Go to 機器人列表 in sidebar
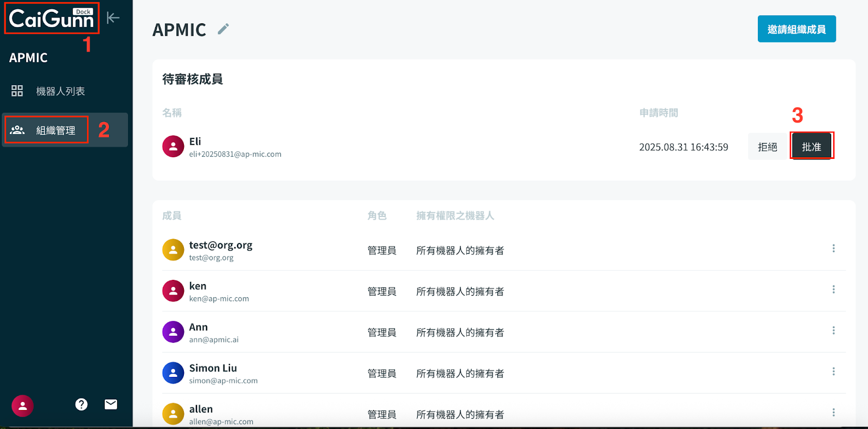This screenshot has height=429, width=868. pos(60,91)
